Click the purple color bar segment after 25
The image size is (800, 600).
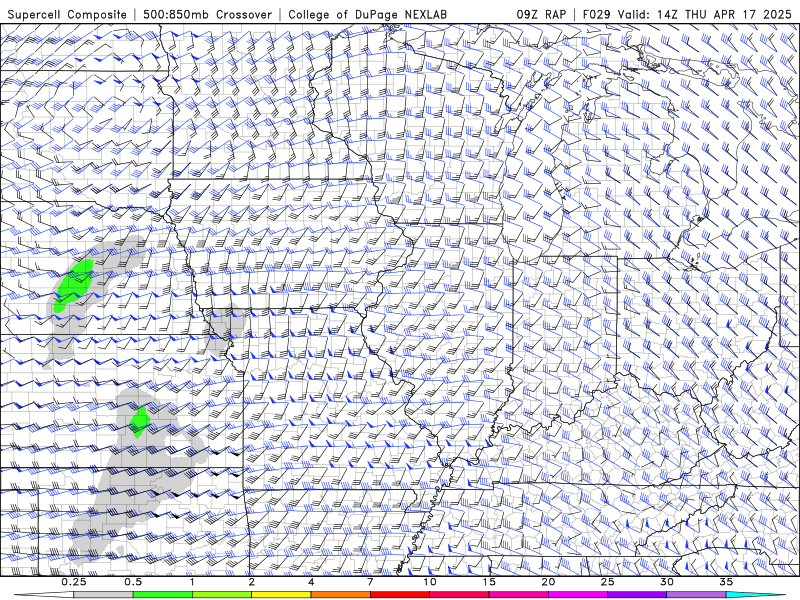pyautogui.click(x=637, y=595)
